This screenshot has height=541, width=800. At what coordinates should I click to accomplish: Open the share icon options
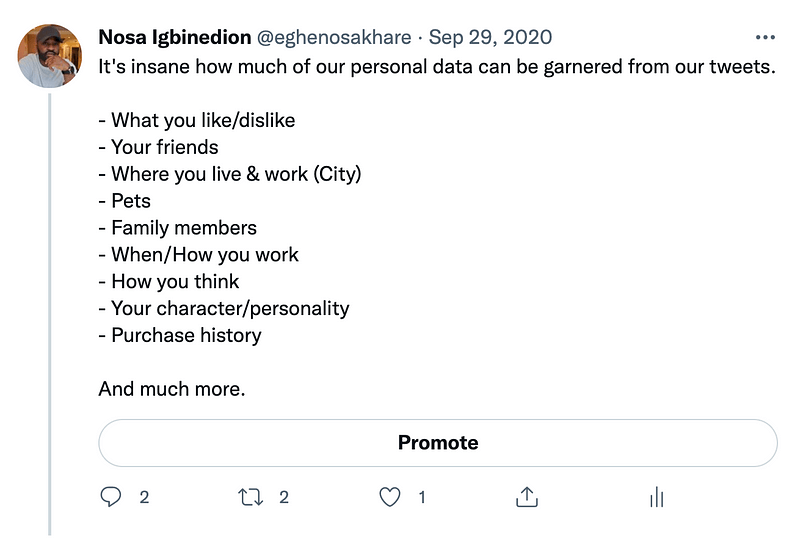pyautogui.click(x=527, y=496)
